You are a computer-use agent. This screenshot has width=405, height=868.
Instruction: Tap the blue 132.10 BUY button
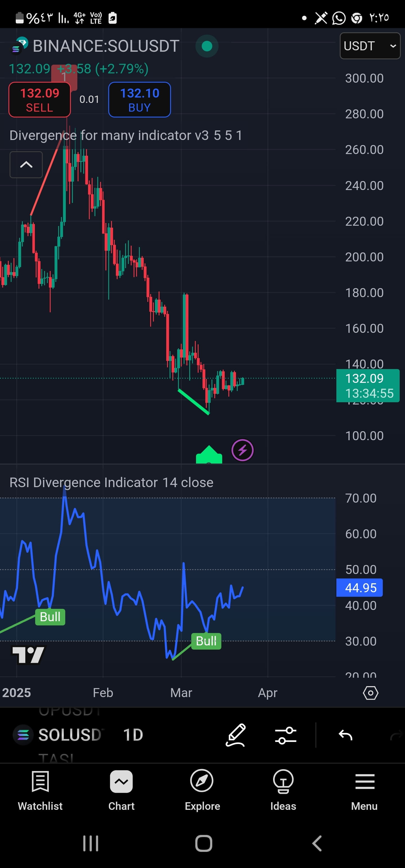pos(139,100)
